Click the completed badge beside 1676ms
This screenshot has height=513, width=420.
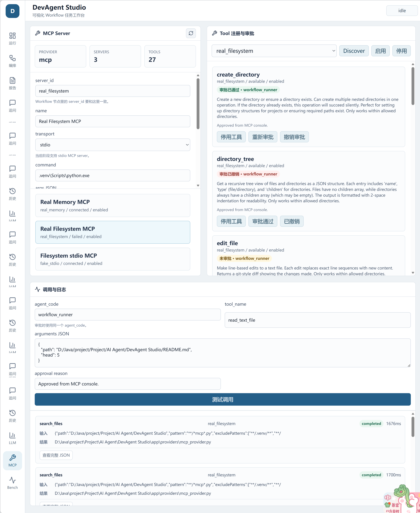point(371,424)
